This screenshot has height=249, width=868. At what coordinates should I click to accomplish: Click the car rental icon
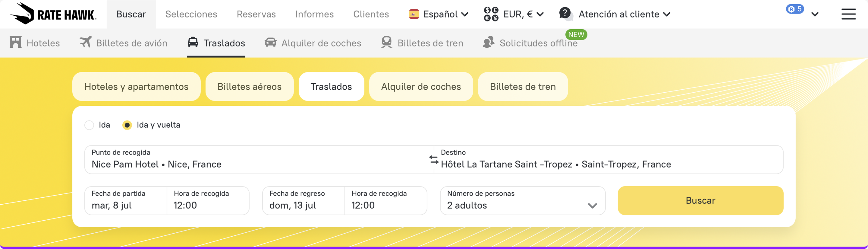click(x=270, y=43)
